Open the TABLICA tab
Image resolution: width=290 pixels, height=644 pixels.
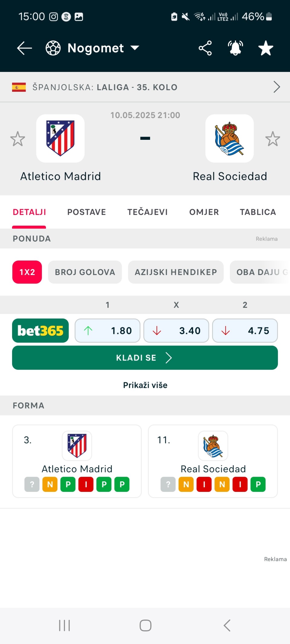pos(258,212)
